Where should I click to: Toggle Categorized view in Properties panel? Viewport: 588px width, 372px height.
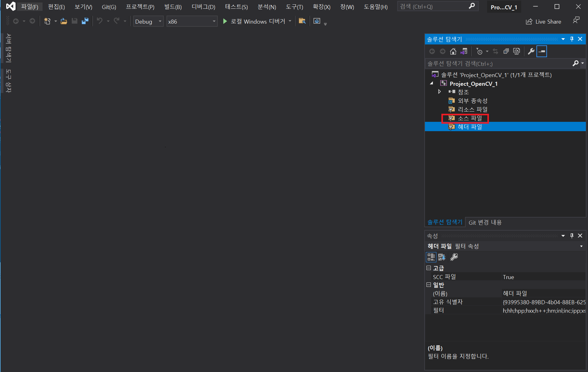431,257
